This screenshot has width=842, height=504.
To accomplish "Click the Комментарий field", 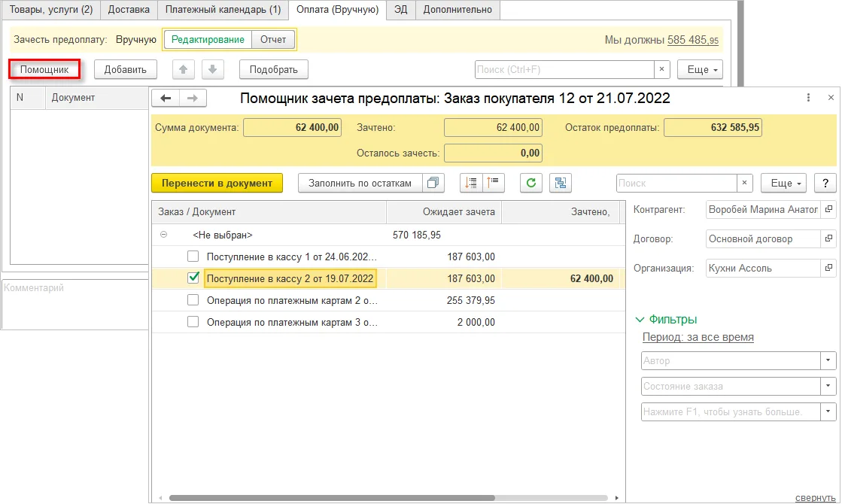I will [x=75, y=305].
